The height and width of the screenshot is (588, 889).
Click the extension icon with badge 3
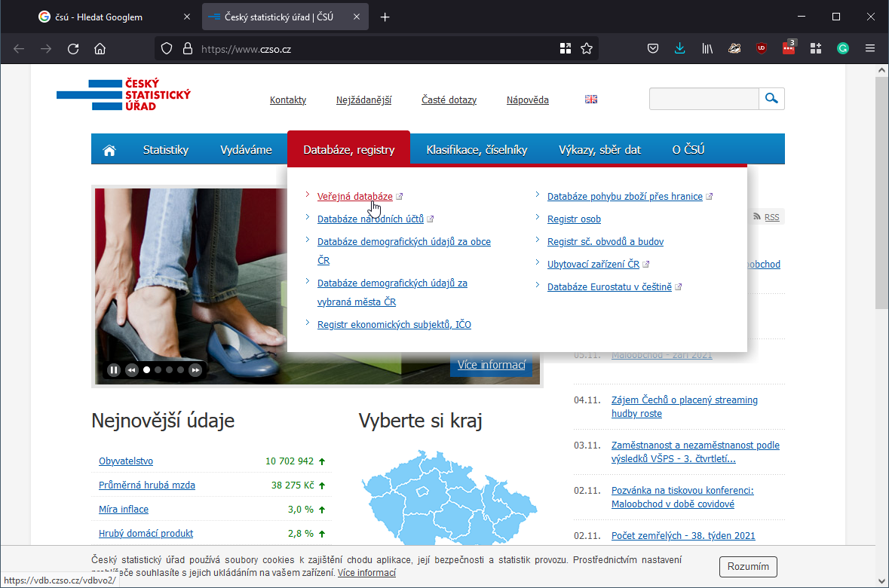tap(788, 47)
